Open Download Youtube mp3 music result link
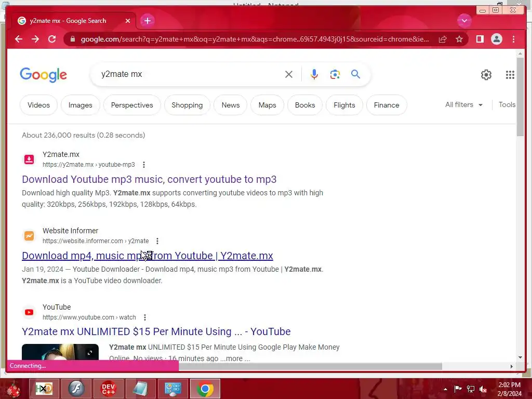This screenshot has height=399, width=532. coord(149,179)
